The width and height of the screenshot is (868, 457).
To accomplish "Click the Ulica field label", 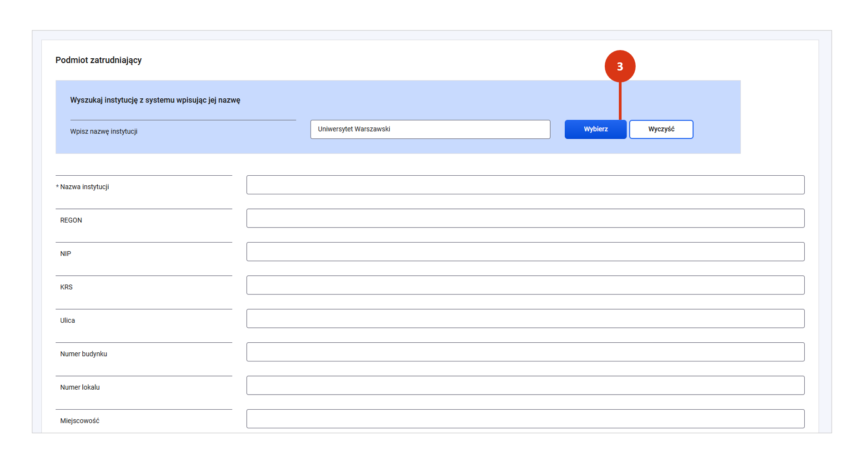I will pyautogui.click(x=67, y=320).
